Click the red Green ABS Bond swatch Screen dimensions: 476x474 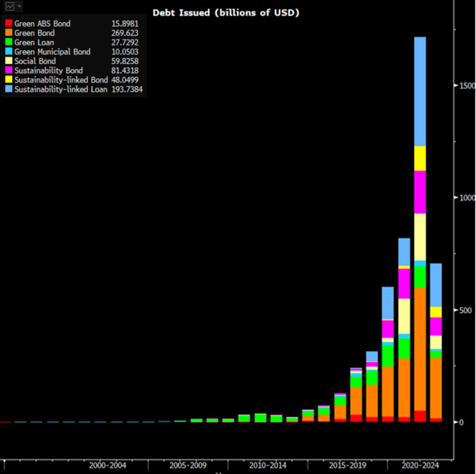coord(9,24)
